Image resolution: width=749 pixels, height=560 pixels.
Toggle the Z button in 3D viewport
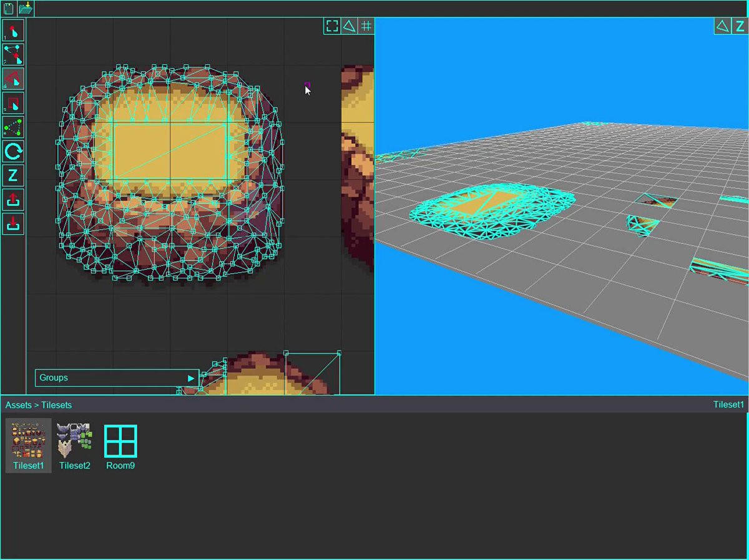pos(740,26)
